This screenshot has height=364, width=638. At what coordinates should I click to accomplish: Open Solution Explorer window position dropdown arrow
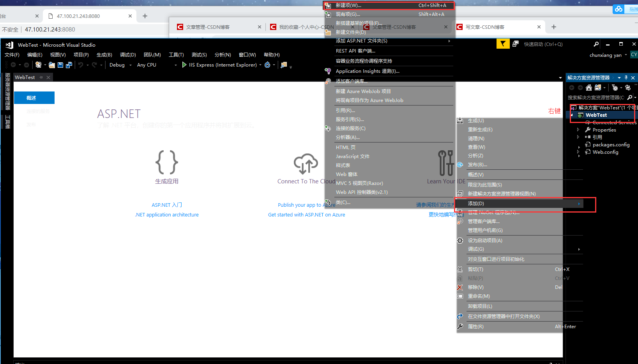(619, 78)
